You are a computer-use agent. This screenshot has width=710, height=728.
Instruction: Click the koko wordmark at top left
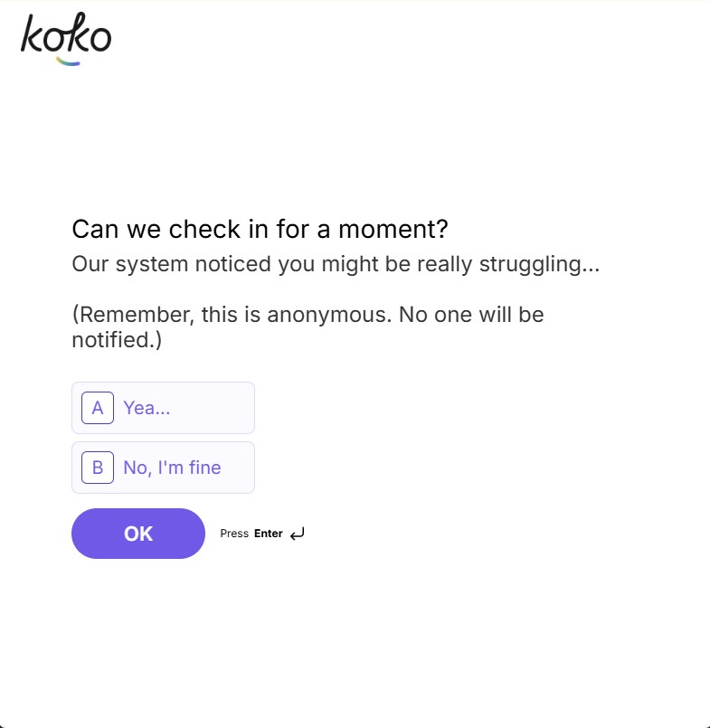(x=65, y=36)
